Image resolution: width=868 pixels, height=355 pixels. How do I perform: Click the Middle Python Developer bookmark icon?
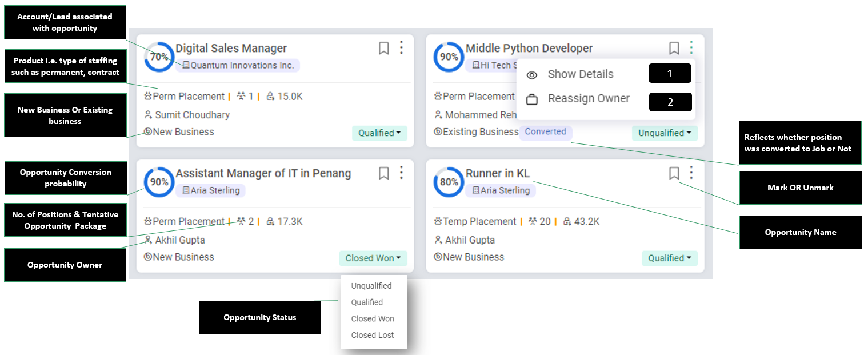click(x=674, y=49)
